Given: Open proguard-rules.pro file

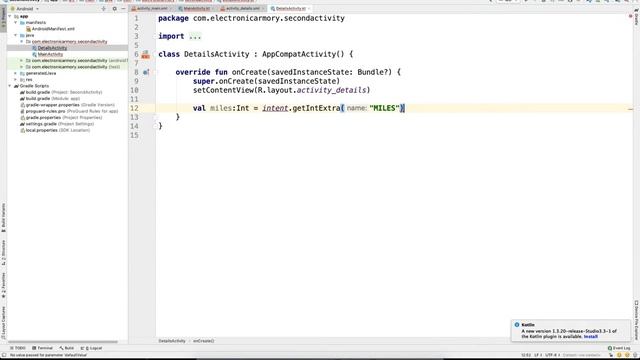Looking at the screenshot, I should tap(69, 111).
